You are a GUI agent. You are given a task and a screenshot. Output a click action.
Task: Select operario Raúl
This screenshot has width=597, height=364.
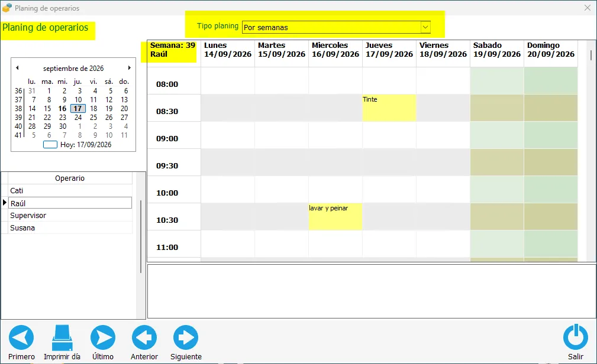[x=70, y=203]
